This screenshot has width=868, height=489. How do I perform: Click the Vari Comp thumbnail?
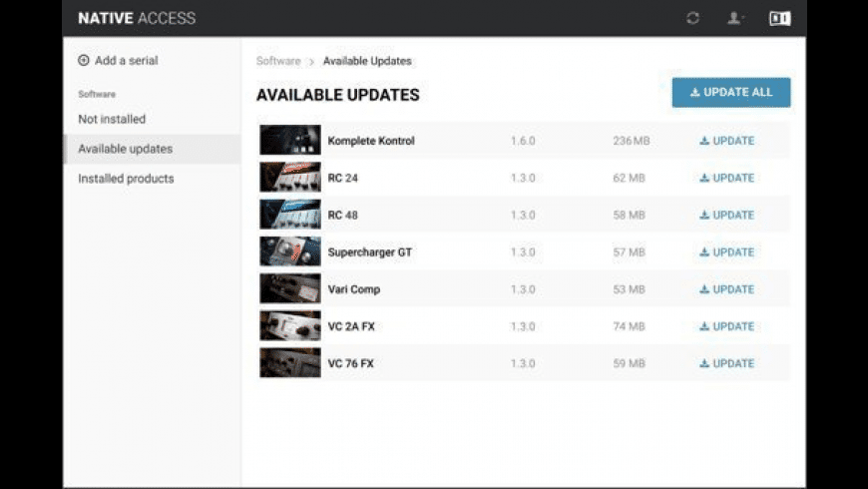[290, 288]
